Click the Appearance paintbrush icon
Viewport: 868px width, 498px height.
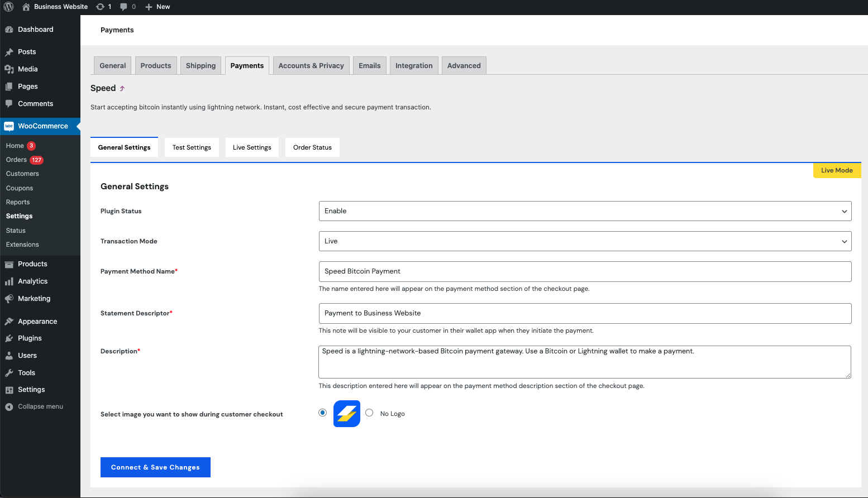pyautogui.click(x=9, y=322)
